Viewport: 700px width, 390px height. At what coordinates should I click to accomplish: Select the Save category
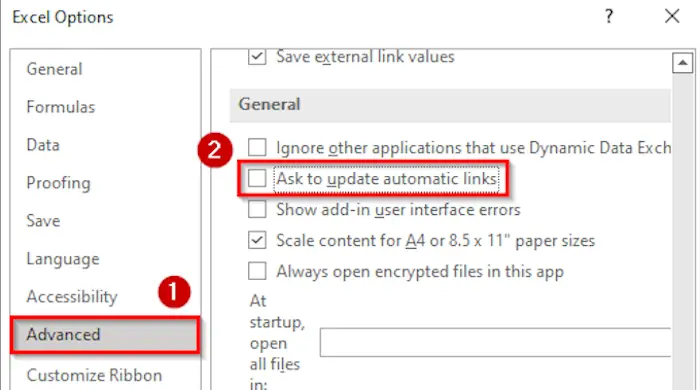(x=43, y=221)
